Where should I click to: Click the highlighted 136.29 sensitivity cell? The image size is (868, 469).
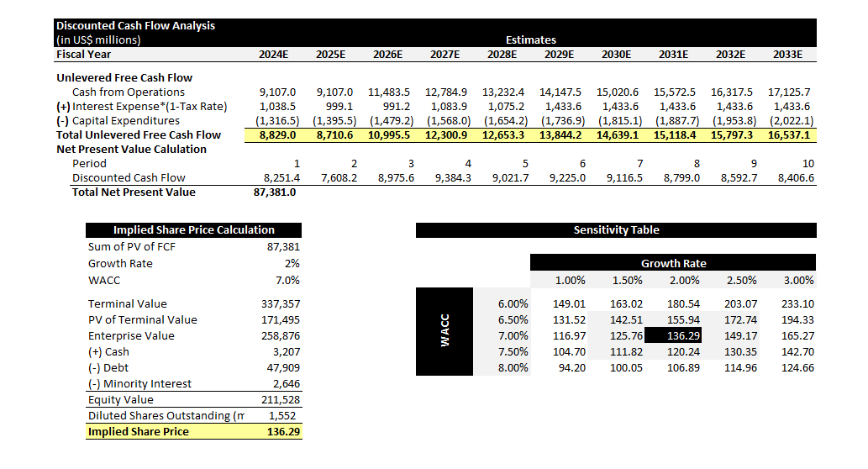point(673,335)
